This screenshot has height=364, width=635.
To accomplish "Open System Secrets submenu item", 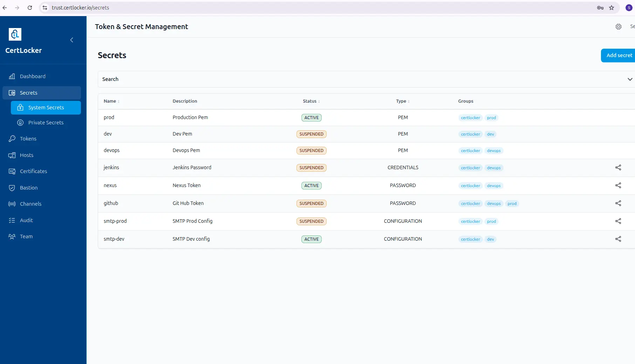I will [46, 108].
